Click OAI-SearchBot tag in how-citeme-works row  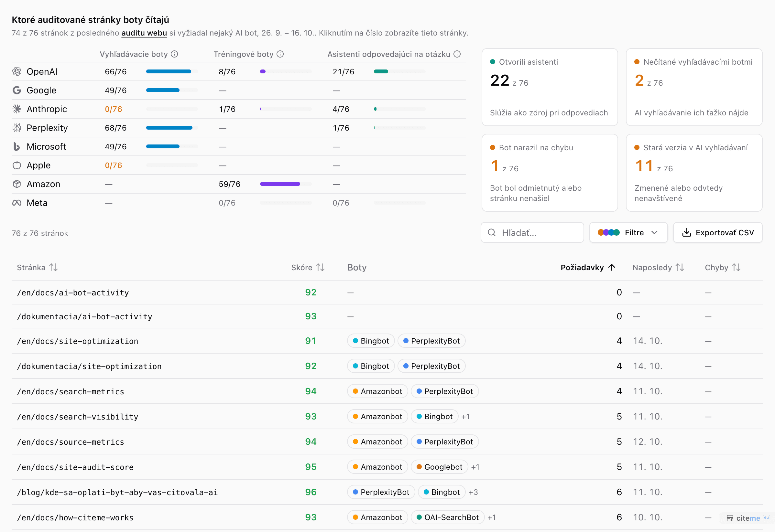click(x=448, y=517)
